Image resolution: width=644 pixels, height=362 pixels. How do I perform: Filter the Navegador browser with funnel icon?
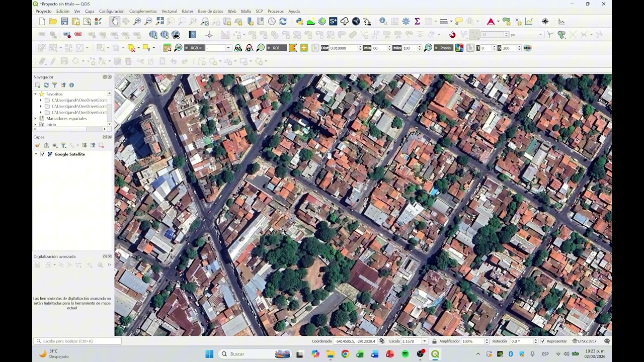point(55,85)
